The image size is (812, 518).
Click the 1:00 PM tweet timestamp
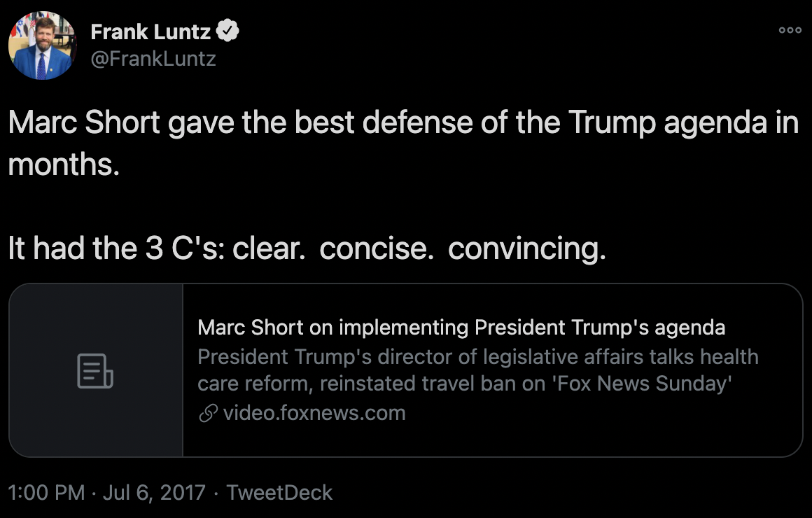pyautogui.click(x=46, y=492)
